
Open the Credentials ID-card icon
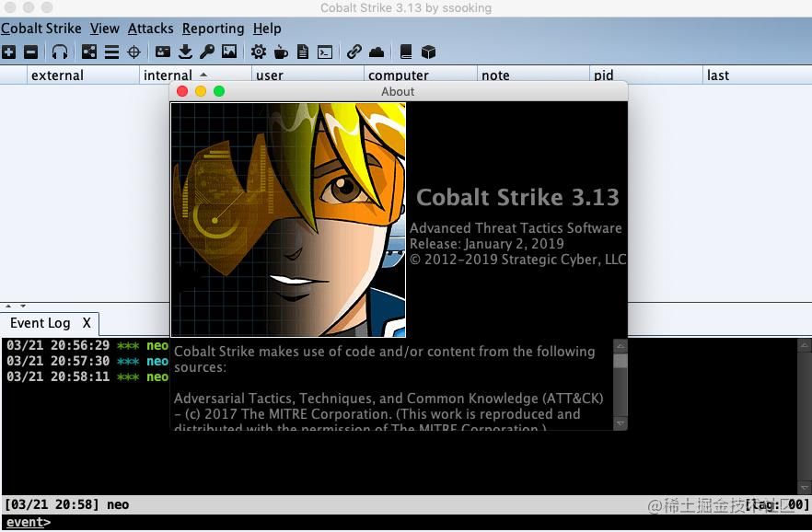pyautogui.click(x=163, y=52)
